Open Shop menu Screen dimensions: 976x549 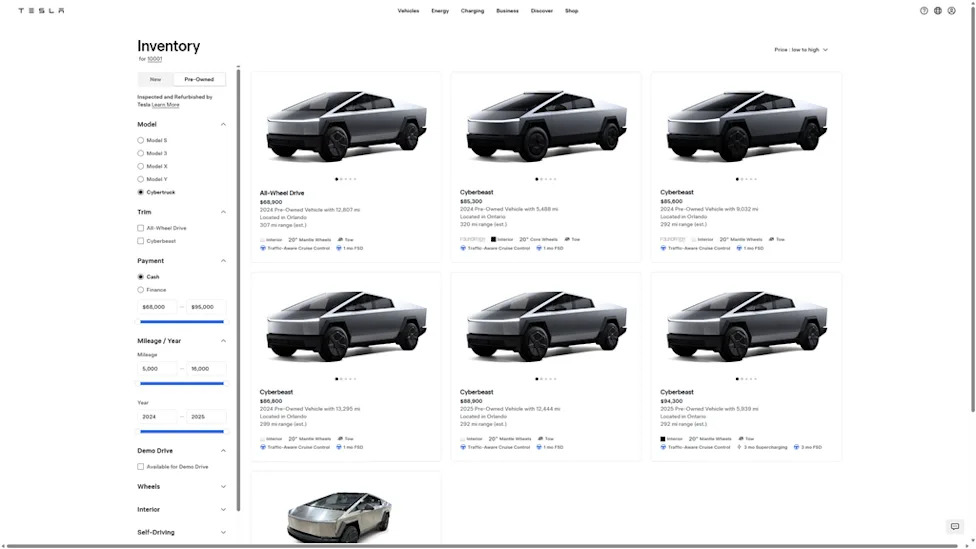pos(571,11)
